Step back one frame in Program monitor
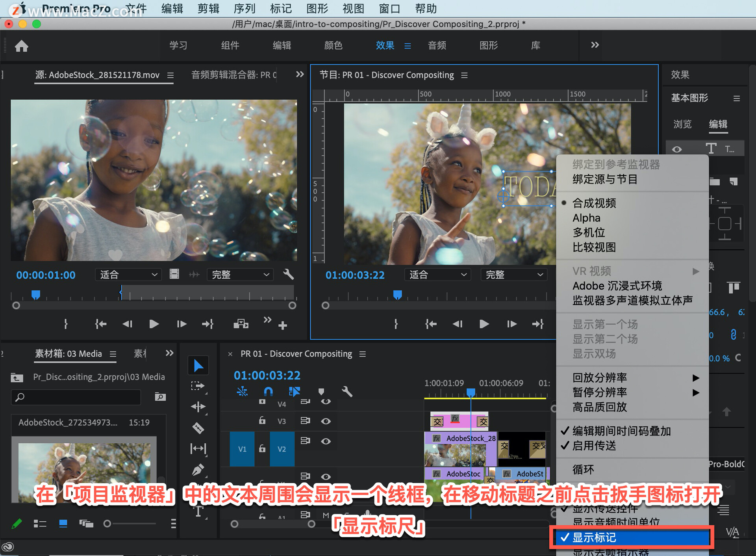Viewport: 756px width, 556px height. [x=457, y=324]
